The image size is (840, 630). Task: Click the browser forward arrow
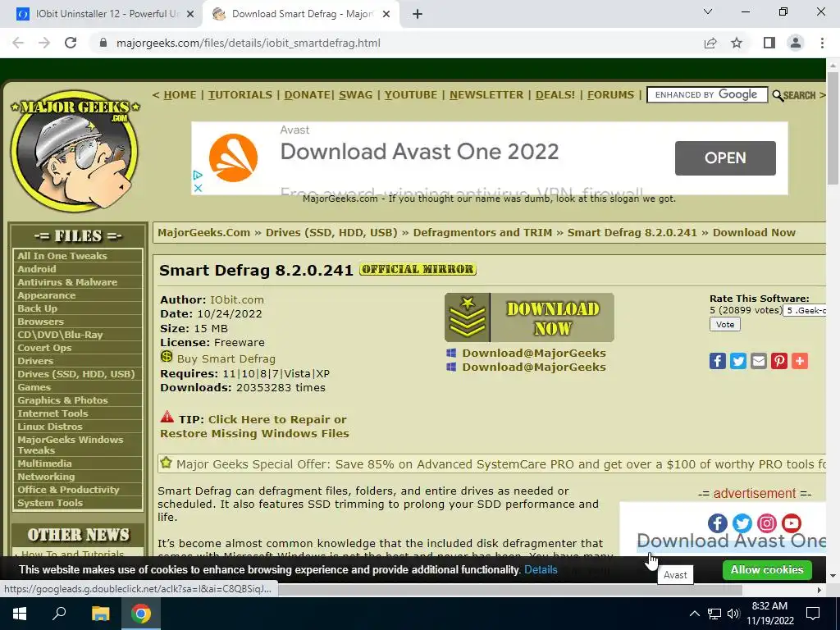click(x=44, y=43)
